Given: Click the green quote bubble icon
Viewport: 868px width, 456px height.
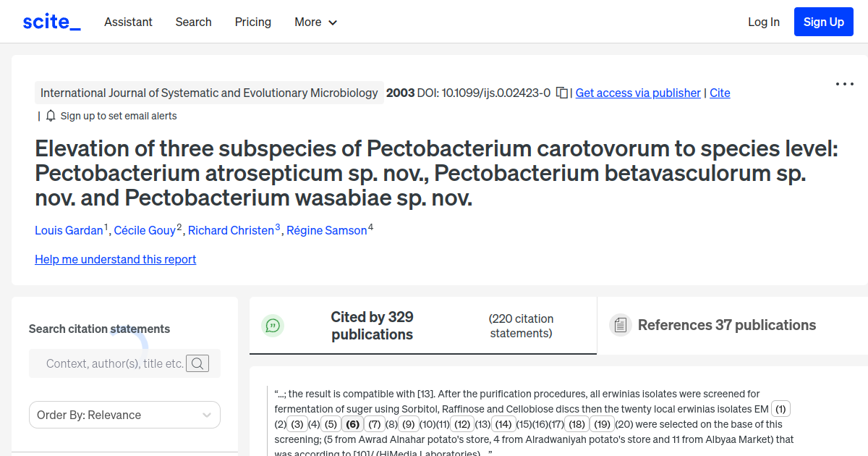Looking at the screenshot, I should [x=273, y=326].
